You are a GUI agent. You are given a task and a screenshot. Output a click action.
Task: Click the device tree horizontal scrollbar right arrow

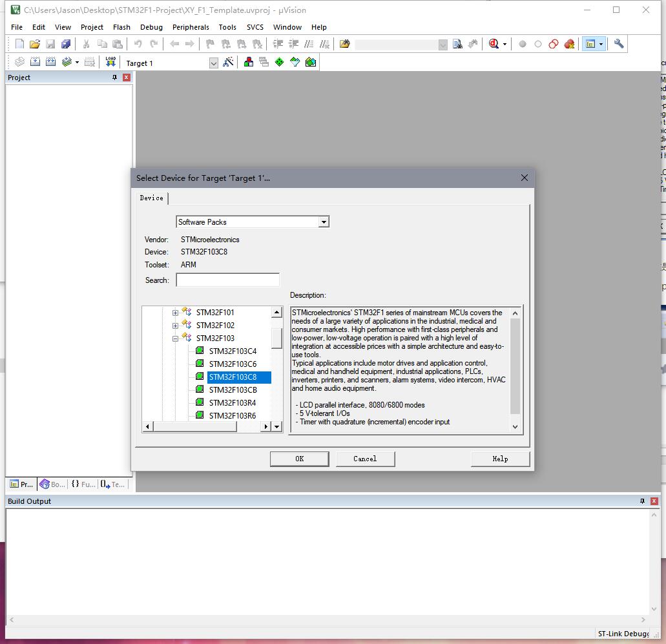pos(266,426)
